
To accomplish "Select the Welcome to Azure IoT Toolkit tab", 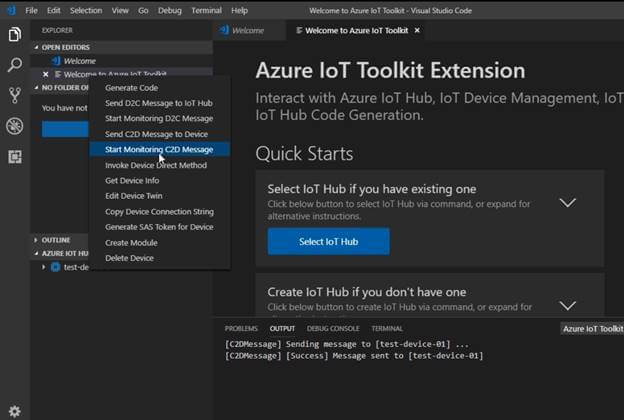I will (x=357, y=30).
